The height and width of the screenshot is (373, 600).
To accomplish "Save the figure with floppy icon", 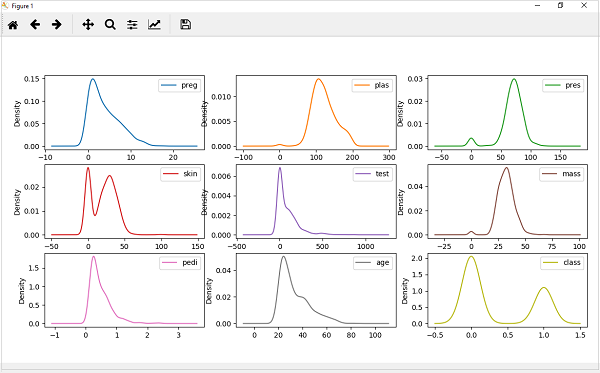I will click(186, 25).
